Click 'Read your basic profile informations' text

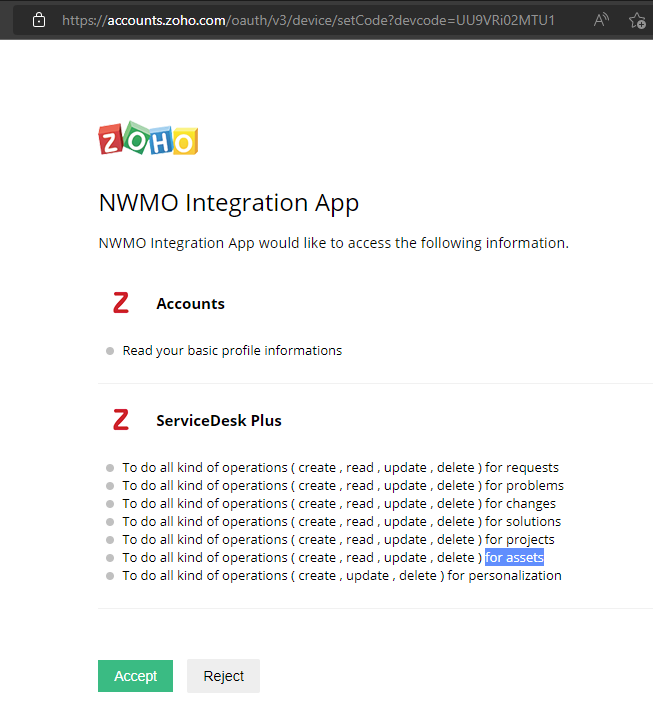click(232, 351)
